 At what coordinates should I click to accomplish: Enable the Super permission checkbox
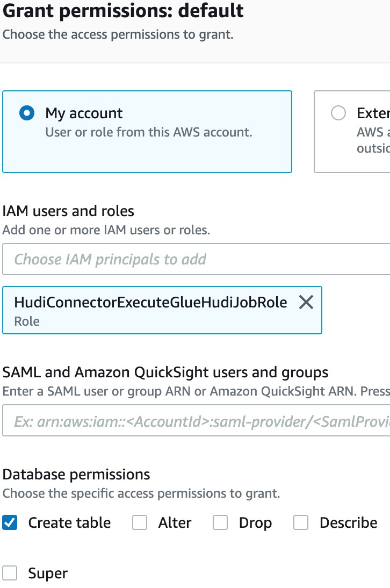click(x=10, y=573)
